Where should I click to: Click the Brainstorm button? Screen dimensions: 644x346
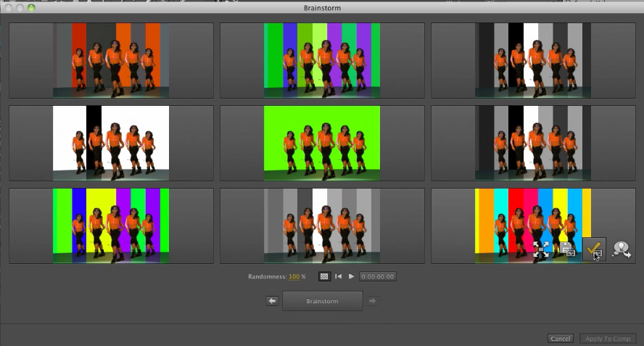pos(323,301)
